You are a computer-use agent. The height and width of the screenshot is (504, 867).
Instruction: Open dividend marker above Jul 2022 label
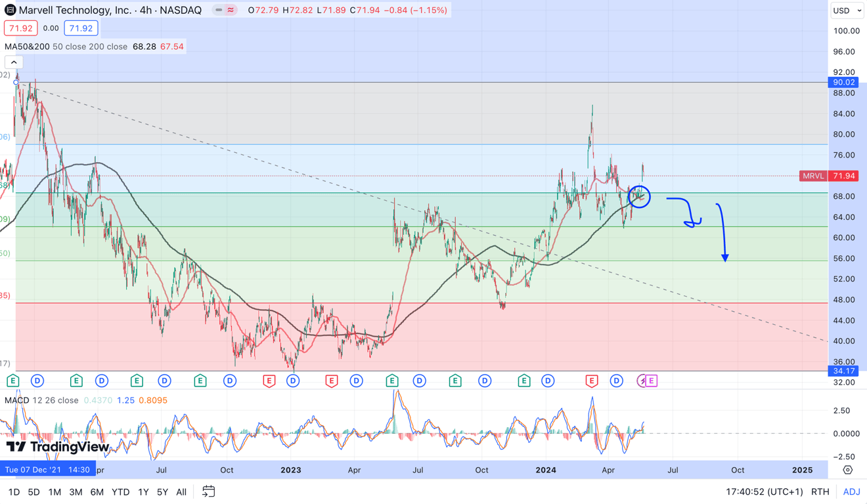coord(164,381)
